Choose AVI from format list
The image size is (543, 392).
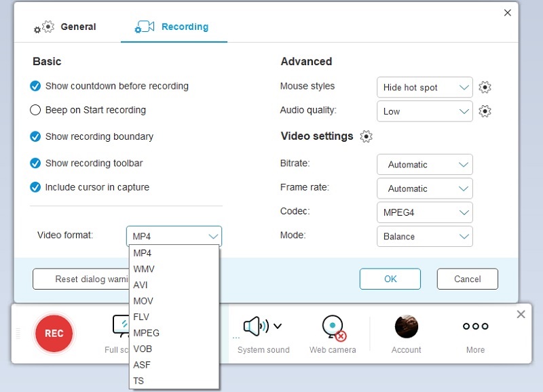coord(174,285)
